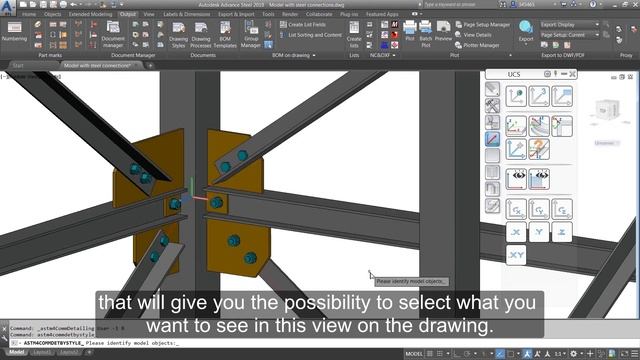
Task: Click the Numbering button
Action: [x=14, y=32]
